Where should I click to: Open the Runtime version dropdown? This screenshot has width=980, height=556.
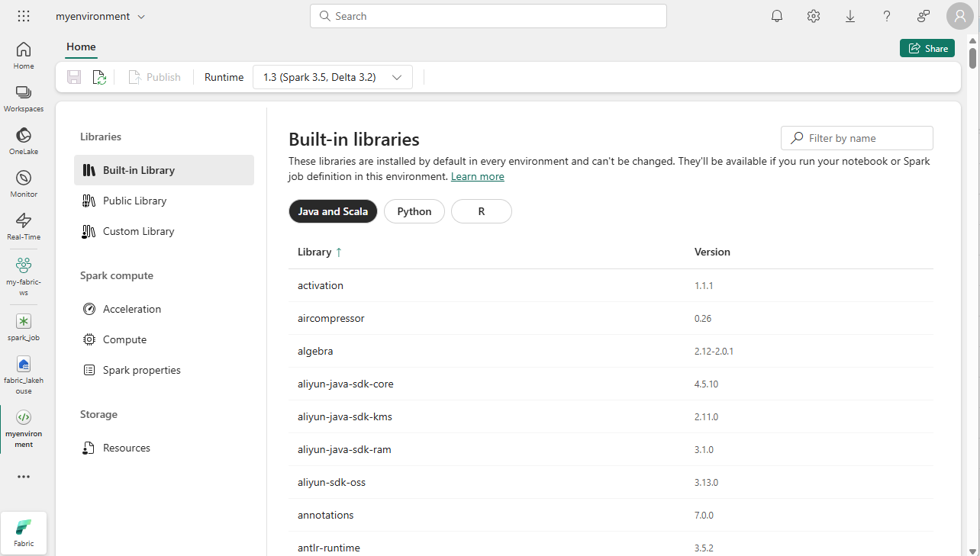[x=333, y=77]
